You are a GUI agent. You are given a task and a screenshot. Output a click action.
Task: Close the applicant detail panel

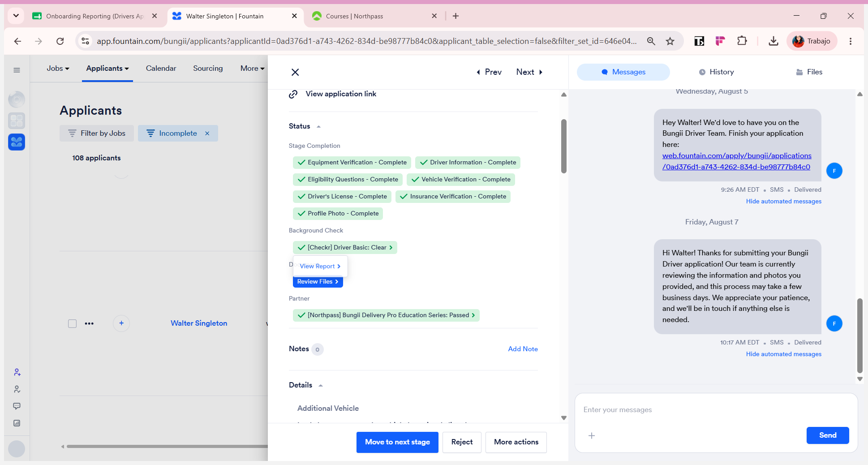click(x=295, y=72)
